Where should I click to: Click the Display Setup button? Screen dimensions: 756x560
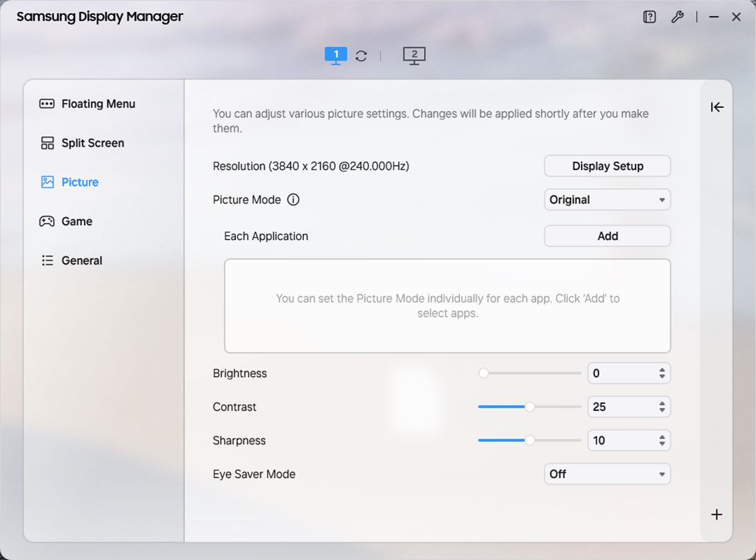click(x=608, y=166)
